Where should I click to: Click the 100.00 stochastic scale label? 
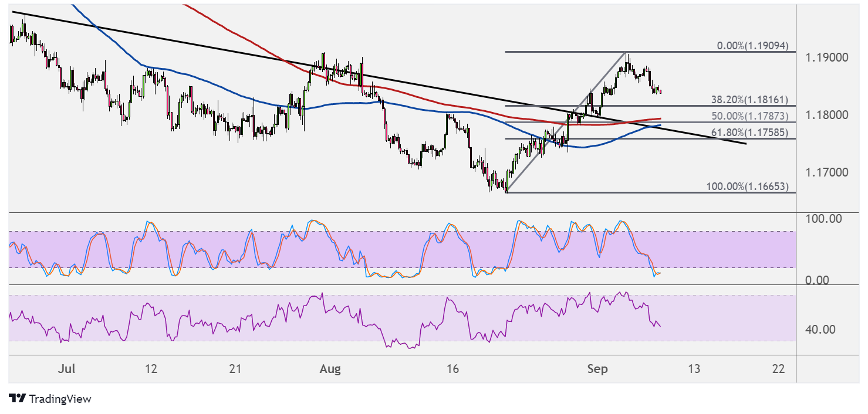tap(824, 219)
